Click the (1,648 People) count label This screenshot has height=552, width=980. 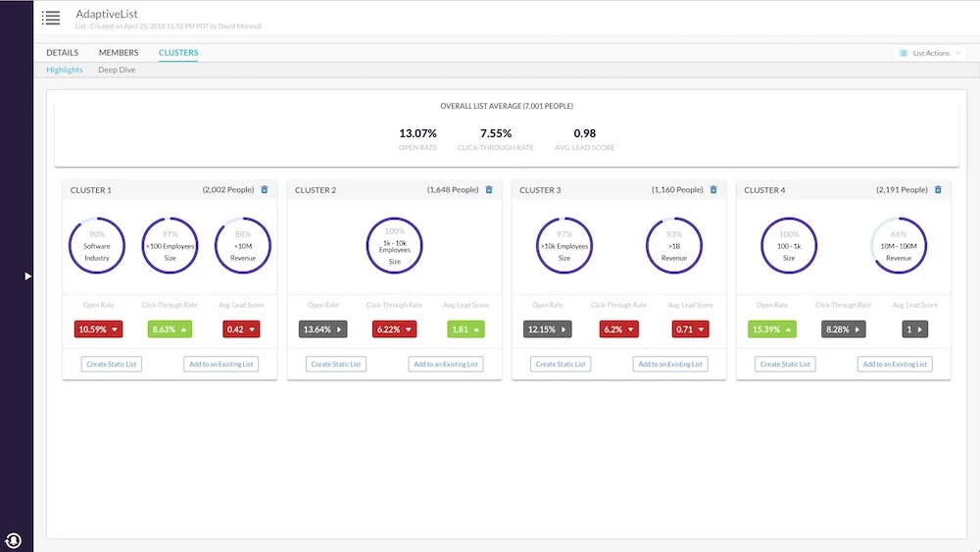[x=453, y=189]
